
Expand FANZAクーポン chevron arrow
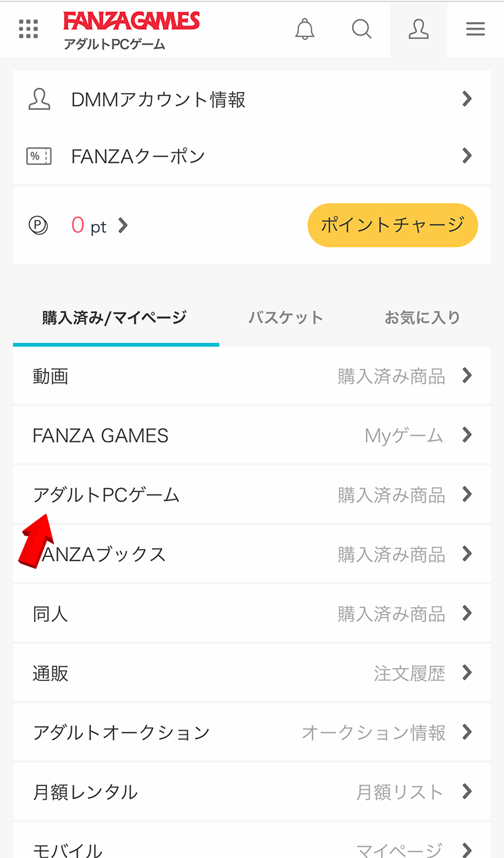point(467,156)
